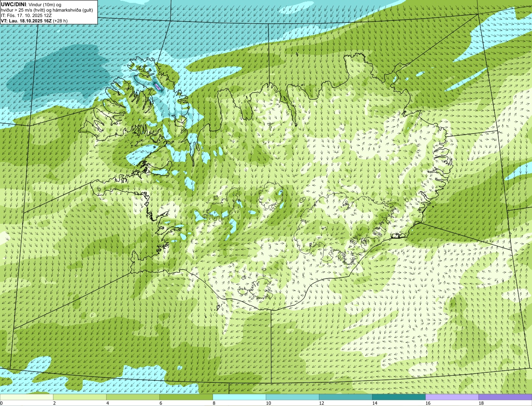Click the small pink gust patch in the Westfjords
The height and width of the screenshot is (406, 532).
[x=158, y=86]
